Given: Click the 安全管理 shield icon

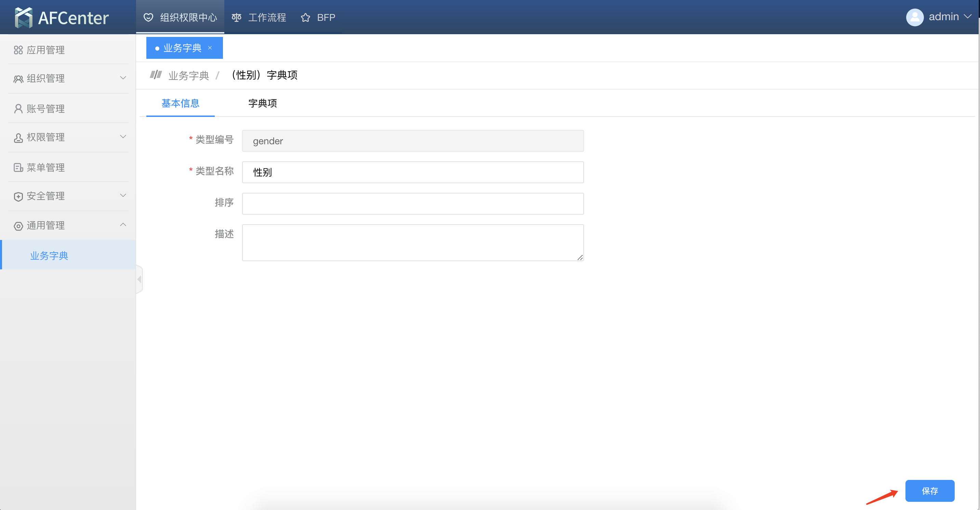Looking at the screenshot, I should click(18, 196).
